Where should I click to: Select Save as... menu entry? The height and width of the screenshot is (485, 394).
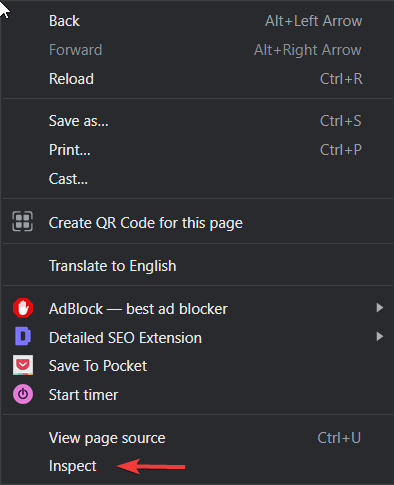pos(197,121)
